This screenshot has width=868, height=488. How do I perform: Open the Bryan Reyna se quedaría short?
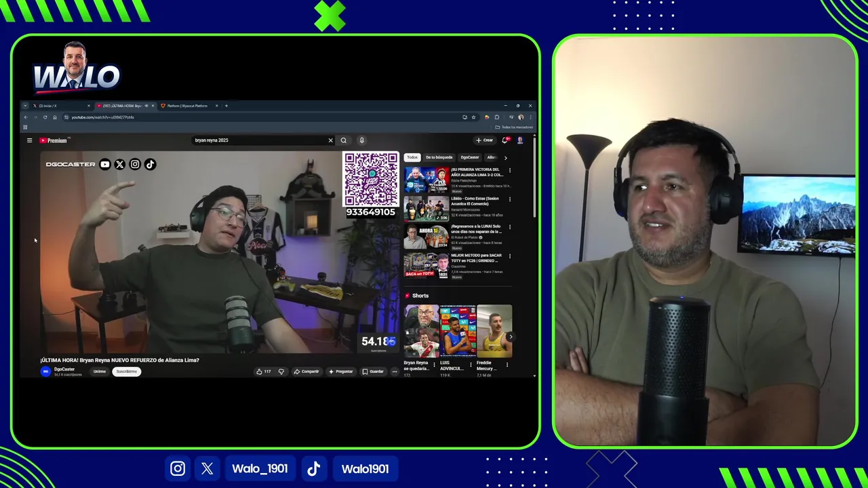pos(421,331)
